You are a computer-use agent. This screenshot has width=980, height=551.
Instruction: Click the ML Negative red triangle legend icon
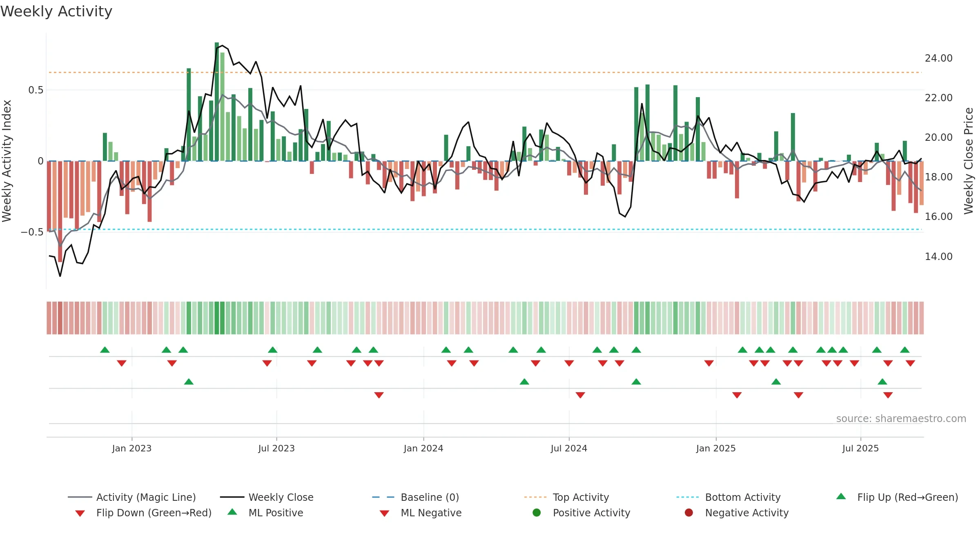tap(384, 513)
